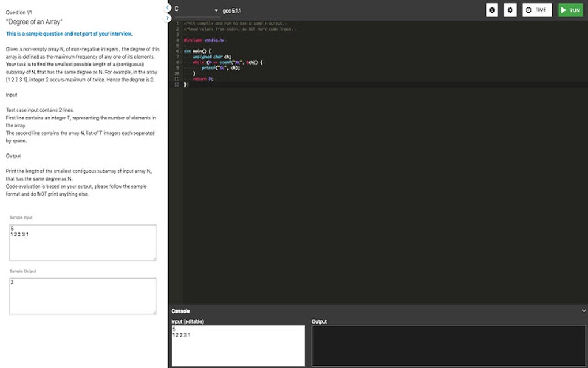Click the gcc 5.1.1 compiler label
The height and width of the screenshot is (368, 588).
[x=232, y=10]
